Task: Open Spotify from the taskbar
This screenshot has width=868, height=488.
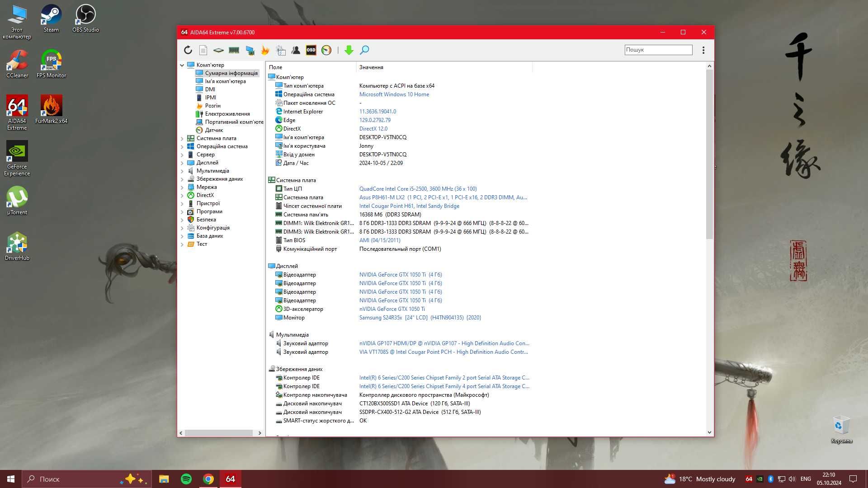Action: [x=186, y=479]
